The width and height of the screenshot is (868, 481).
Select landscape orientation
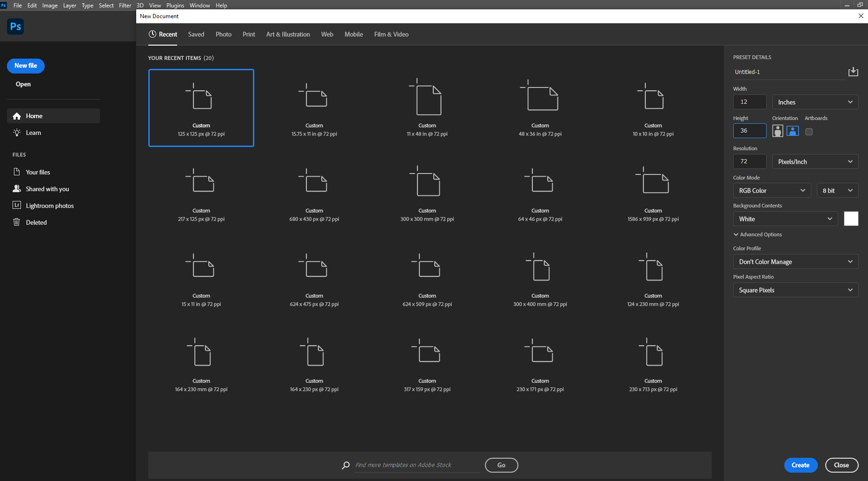click(x=793, y=131)
